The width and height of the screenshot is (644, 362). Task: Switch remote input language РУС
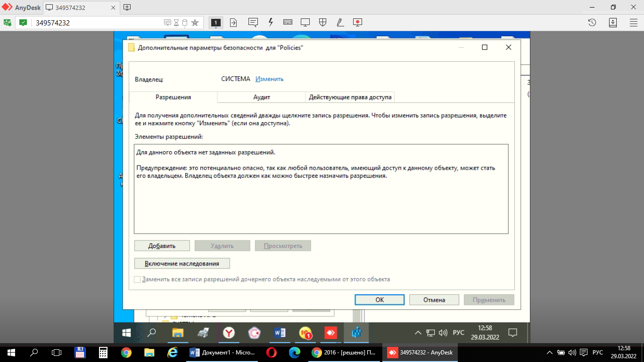tap(459, 333)
